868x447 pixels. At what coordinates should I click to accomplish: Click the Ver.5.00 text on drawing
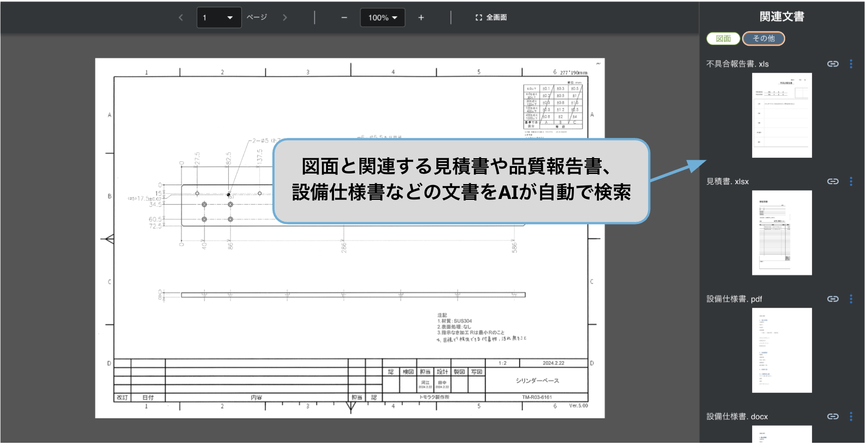coord(579,406)
